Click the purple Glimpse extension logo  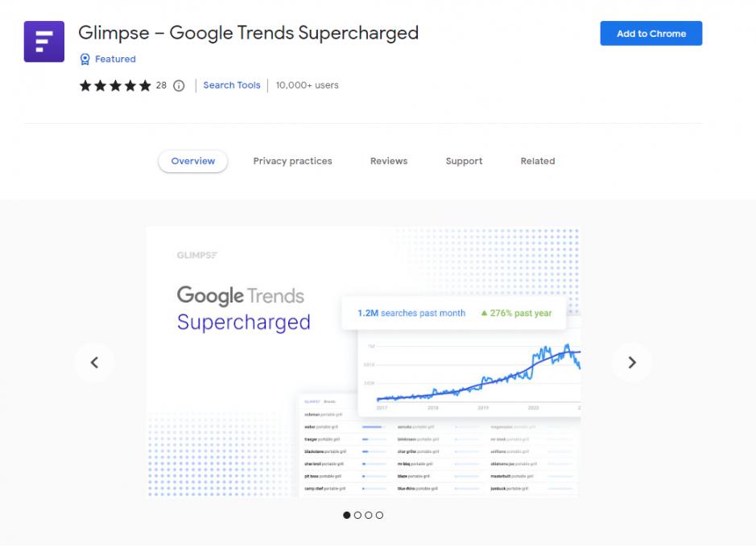(43, 41)
